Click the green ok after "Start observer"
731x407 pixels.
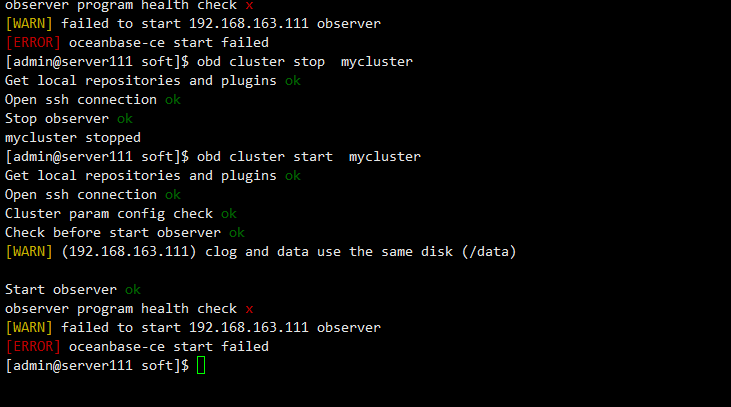tap(133, 290)
